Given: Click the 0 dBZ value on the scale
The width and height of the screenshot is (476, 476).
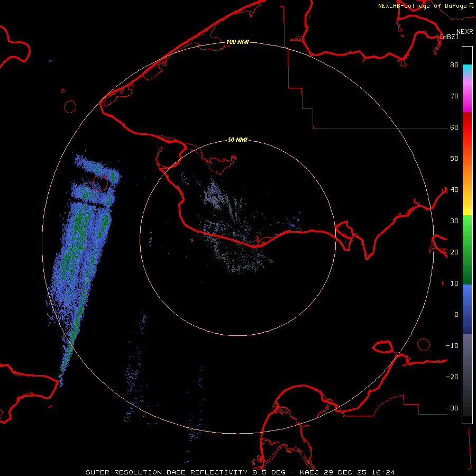Looking at the screenshot, I should tap(456, 315).
